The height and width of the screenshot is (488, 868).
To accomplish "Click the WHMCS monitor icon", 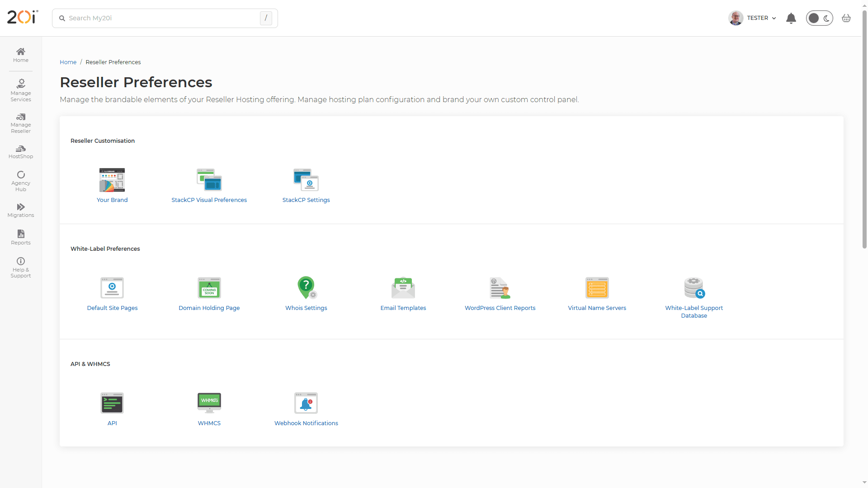I will [209, 403].
